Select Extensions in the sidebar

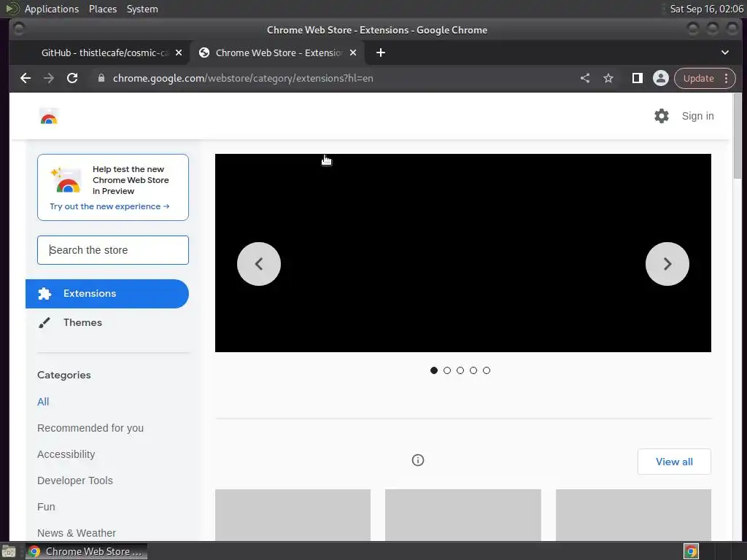107,293
